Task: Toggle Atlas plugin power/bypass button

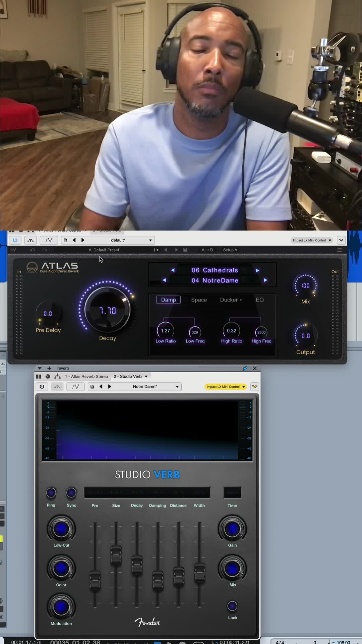Action: pos(15,240)
